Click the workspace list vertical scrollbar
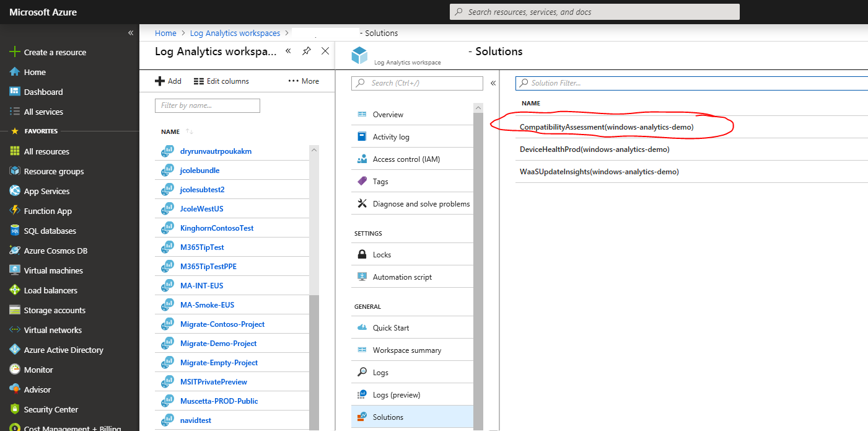Screen dimensions: 868x431 [313, 248]
